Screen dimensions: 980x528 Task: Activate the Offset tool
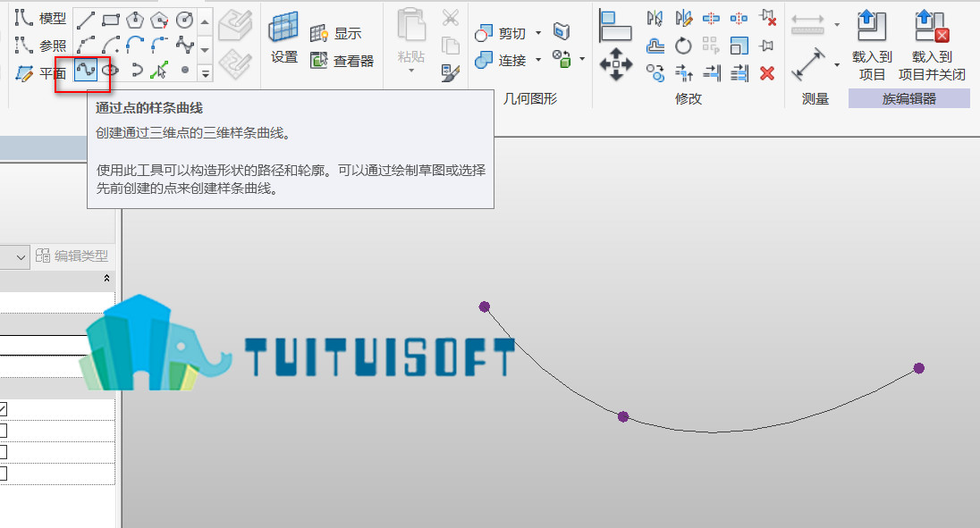(x=655, y=46)
